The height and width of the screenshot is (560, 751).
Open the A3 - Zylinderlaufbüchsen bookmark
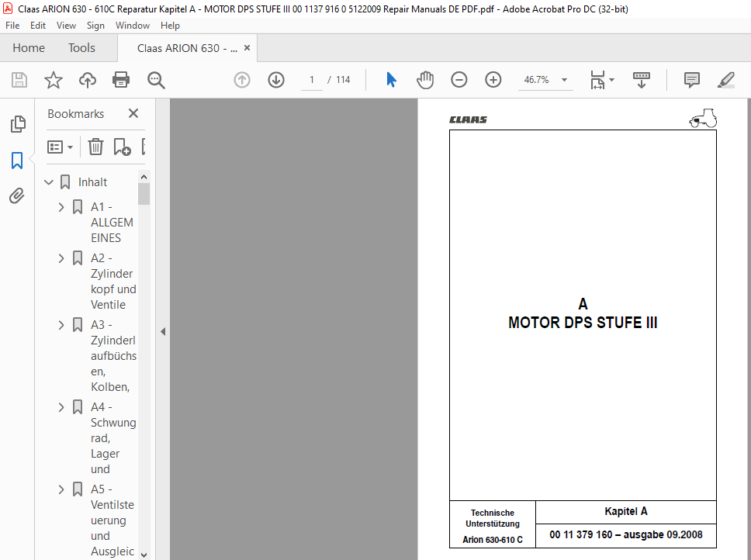pyautogui.click(x=113, y=356)
